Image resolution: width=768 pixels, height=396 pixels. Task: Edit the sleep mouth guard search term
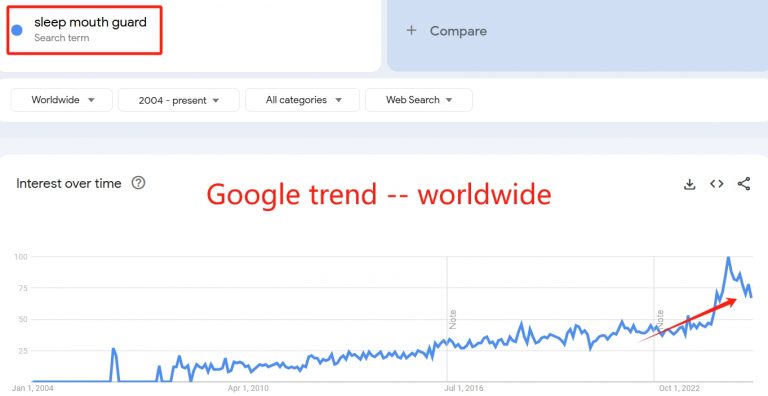[90, 22]
